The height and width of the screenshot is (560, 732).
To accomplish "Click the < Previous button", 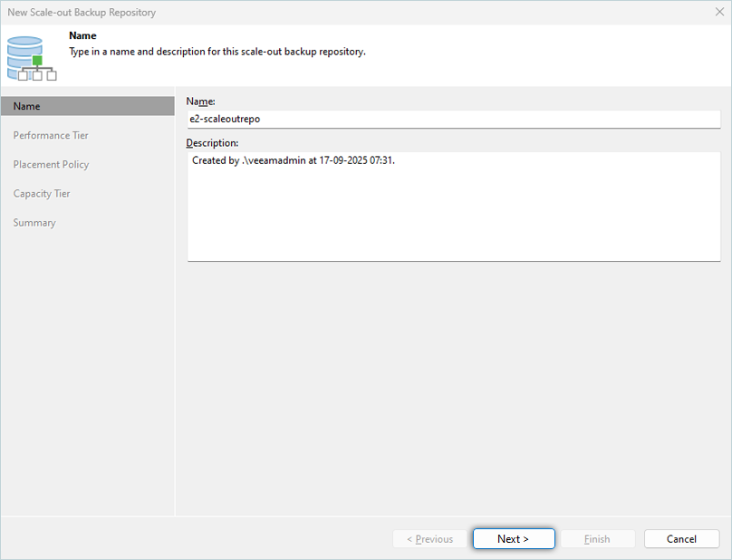I will [429, 539].
